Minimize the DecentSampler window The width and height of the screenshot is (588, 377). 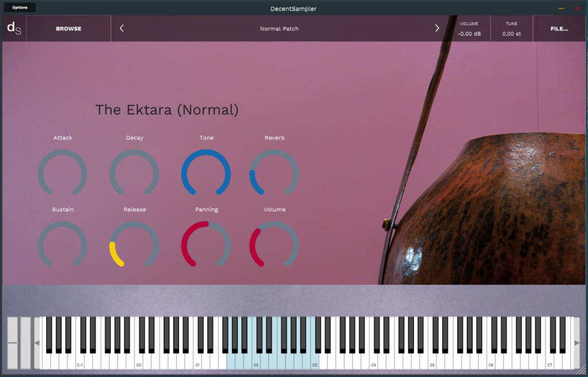tap(561, 8)
